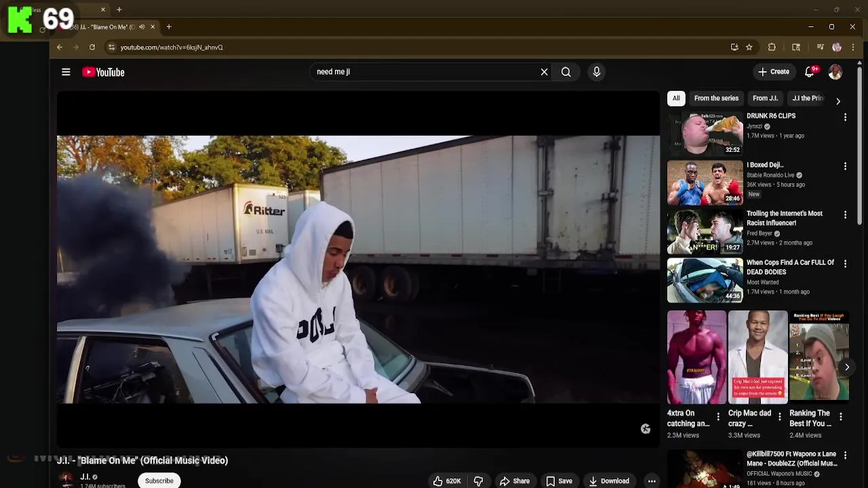Show more filter chips with right arrow
Image resolution: width=868 pixels, height=488 pixels.
coord(838,101)
